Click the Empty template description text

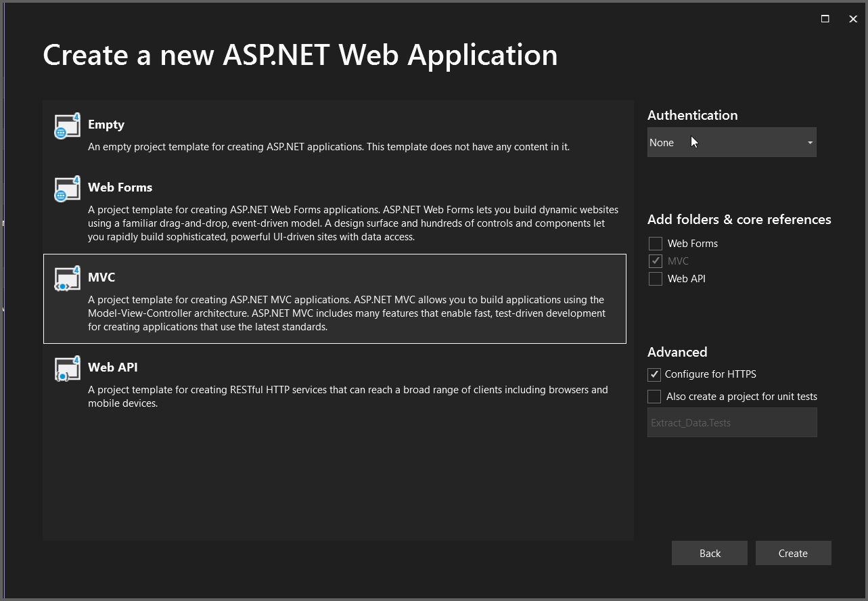329,146
